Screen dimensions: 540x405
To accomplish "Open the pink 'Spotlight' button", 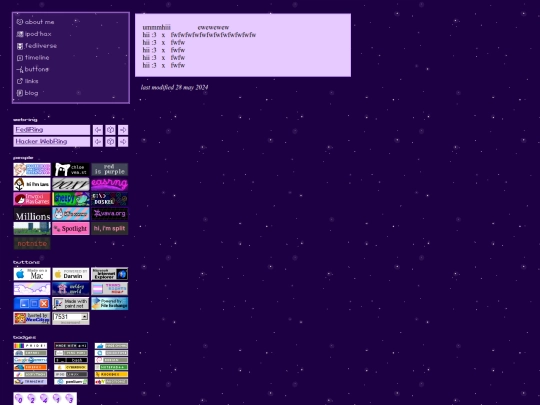I will click(71, 228).
